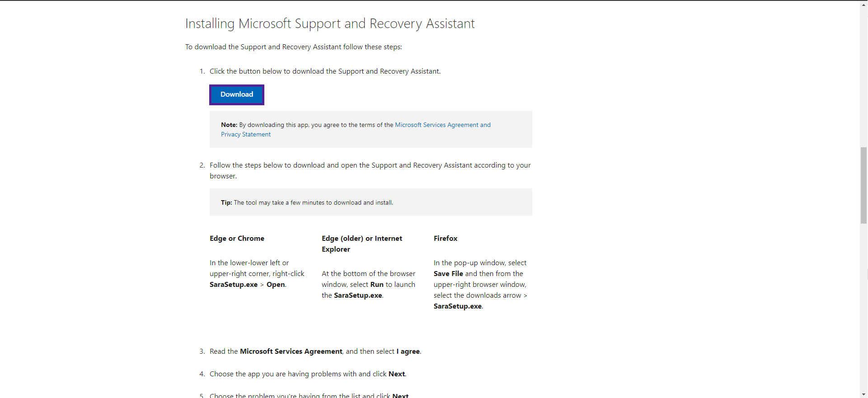This screenshot has height=398, width=868.
Task: Click step 1 'Click the button below' text
Action: click(325, 71)
